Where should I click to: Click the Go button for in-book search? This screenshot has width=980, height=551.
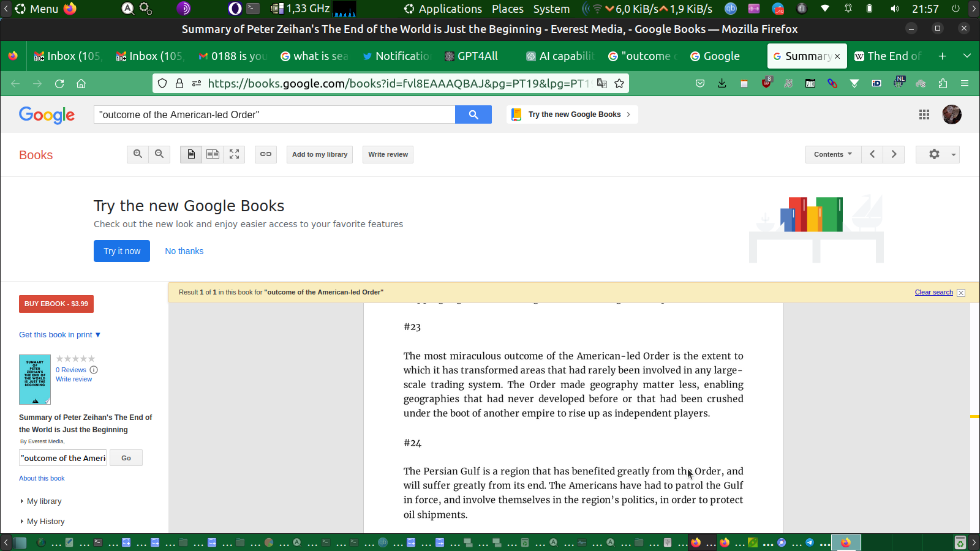pyautogui.click(x=126, y=458)
